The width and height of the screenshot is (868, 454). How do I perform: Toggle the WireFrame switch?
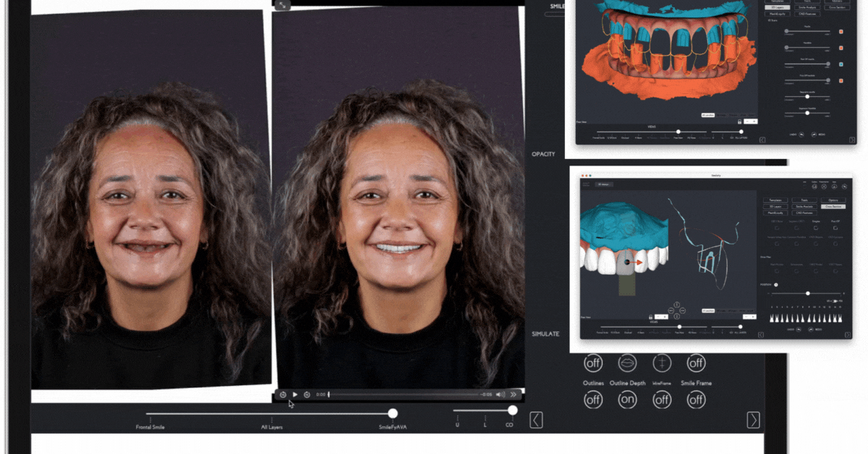662,399
